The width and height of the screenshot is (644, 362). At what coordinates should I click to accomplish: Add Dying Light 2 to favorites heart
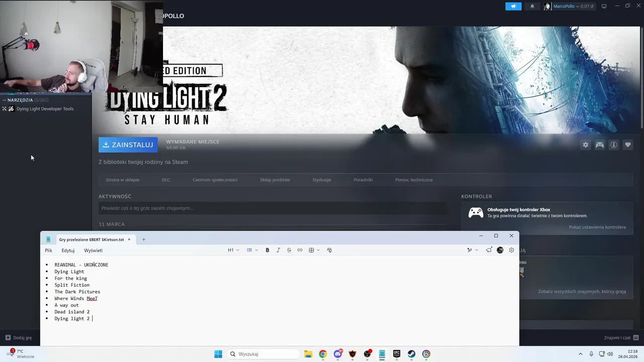628,145
